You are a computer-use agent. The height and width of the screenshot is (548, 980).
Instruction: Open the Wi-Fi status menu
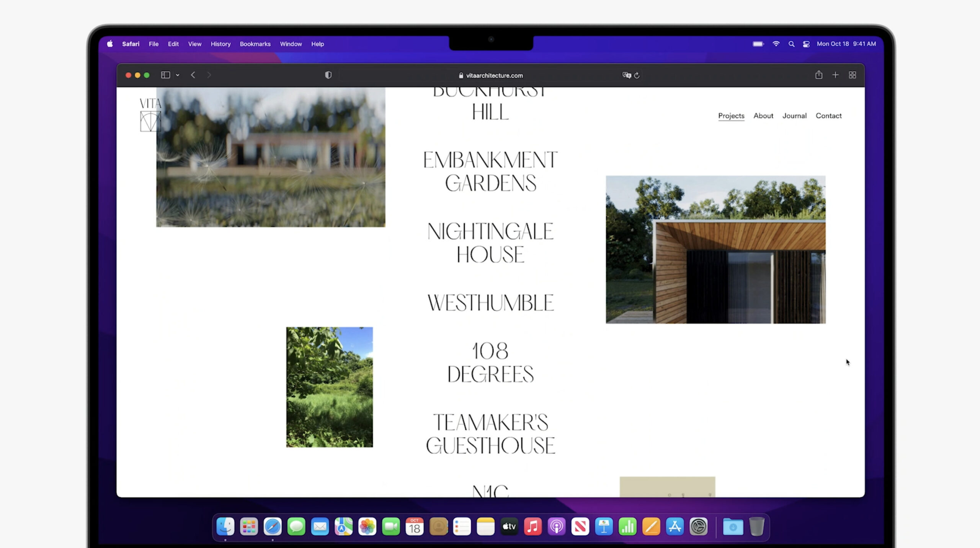tap(776, 44)
